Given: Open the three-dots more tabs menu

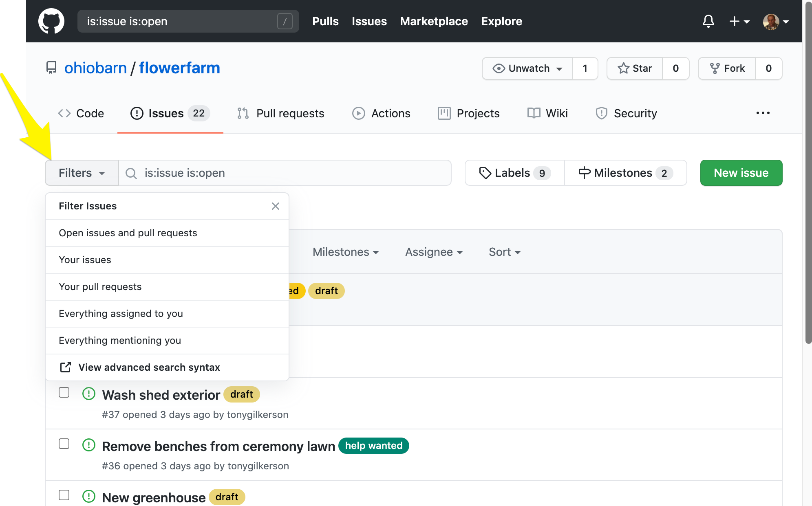Looking at the screenshot, I should pos(763,113).
